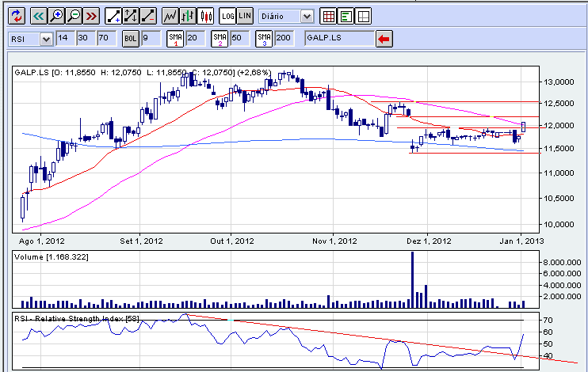The image size is (588, 372).
Task: Click the Set 1, 2012 date label
Action: click(x=141, y=241)
